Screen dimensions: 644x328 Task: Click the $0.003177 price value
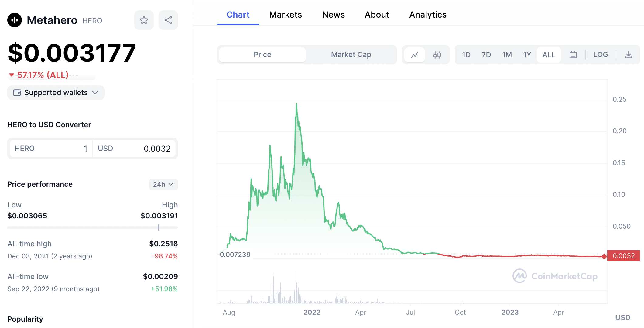[x=72, y=53]
